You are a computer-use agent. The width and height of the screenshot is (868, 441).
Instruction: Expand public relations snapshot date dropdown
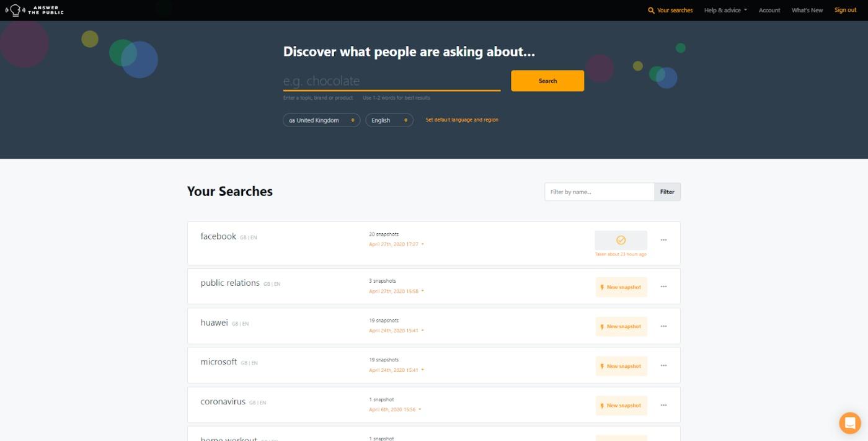tap(397, 291)
